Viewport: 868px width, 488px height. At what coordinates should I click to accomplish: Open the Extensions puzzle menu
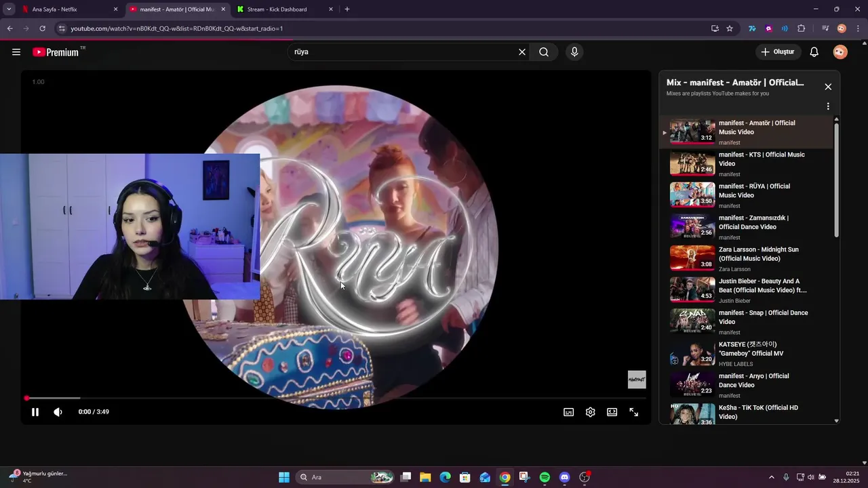(x=802, y=28)
